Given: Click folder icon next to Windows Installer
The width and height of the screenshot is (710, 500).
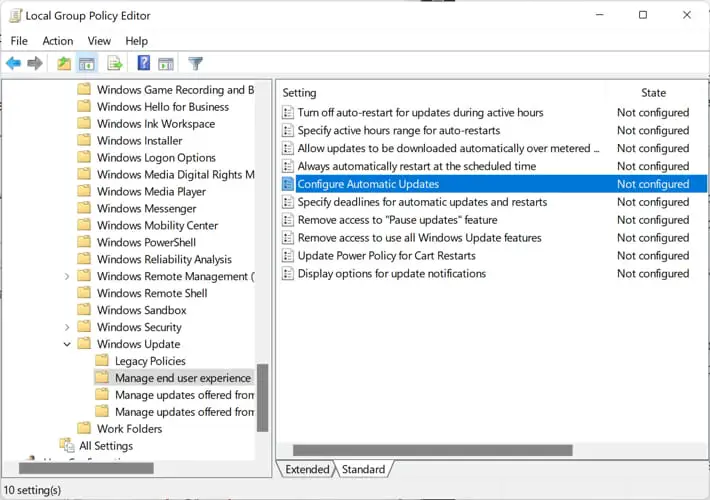Looking at the screenshot, I should [x=84, y=140].
